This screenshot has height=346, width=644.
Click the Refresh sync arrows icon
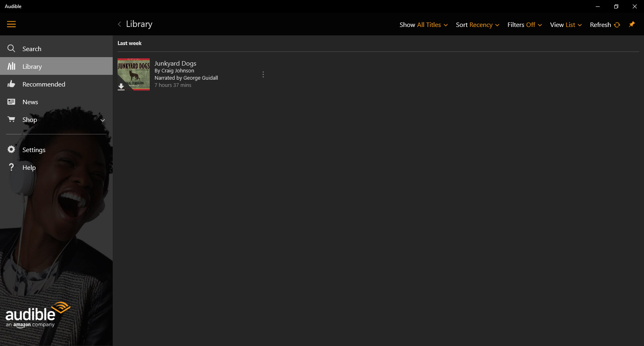coord(617,25)
